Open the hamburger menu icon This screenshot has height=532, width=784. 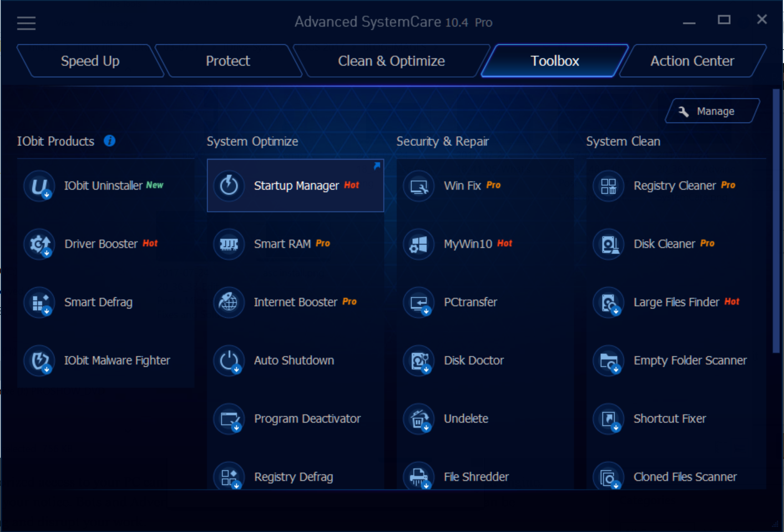tap(26, 23)
